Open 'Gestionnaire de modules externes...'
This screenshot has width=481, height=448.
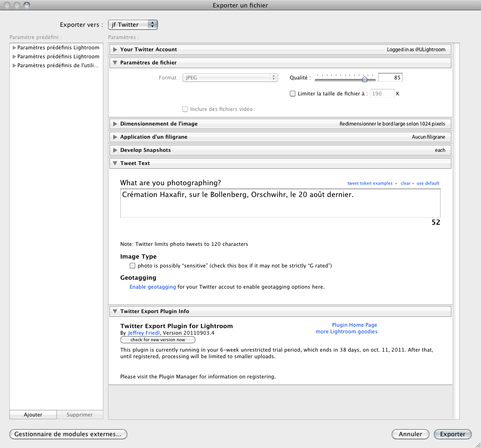point(68,434)
